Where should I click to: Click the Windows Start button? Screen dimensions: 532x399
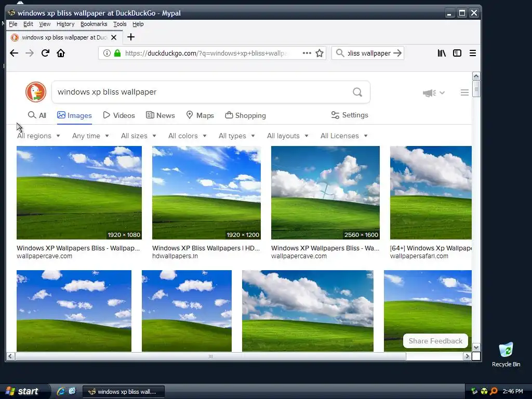tap(23, 392)
